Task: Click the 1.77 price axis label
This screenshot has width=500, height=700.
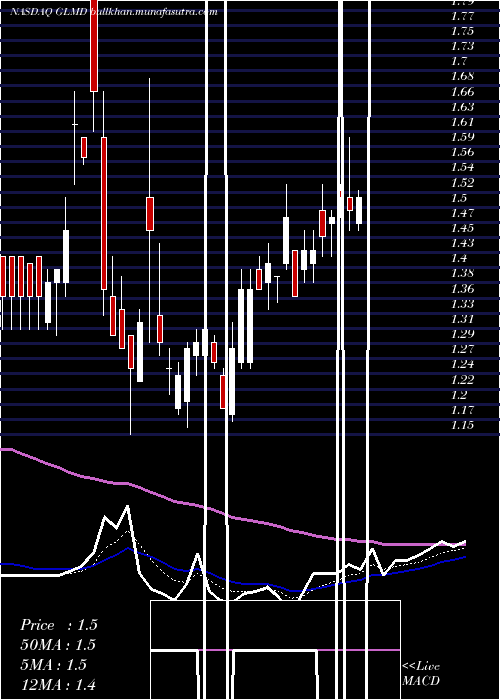Action: coord(462,17)
